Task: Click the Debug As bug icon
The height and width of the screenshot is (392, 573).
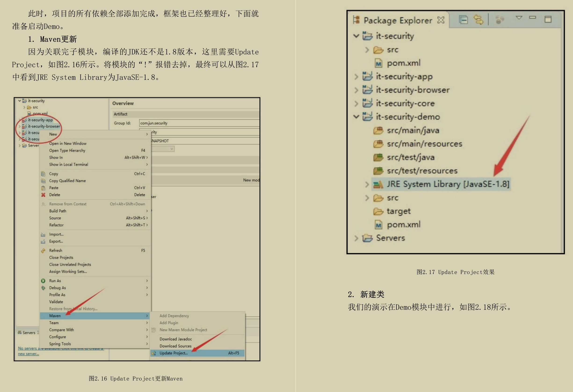Action: (x=43, y=288)
